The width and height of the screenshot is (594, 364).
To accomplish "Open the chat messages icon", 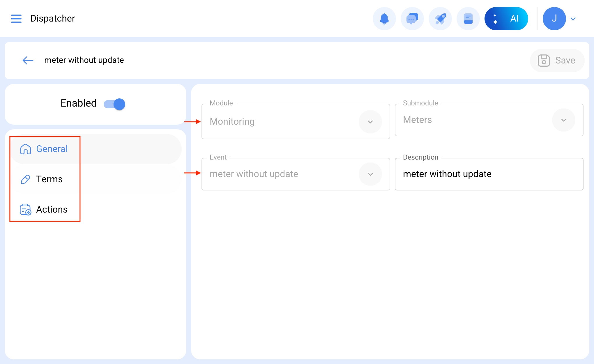I will point(412,19).
